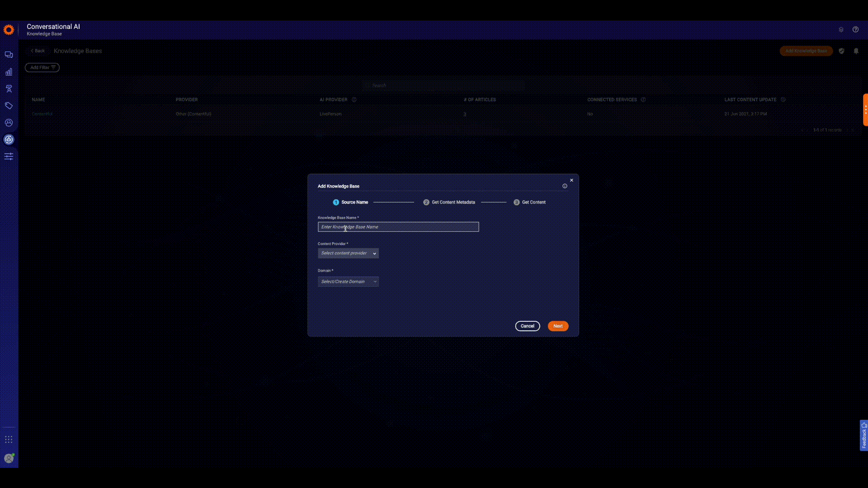This screenshot has height=488, width=868.
Task: Open the bar chart analytics icon in sidebar
Action: [9, 72]
